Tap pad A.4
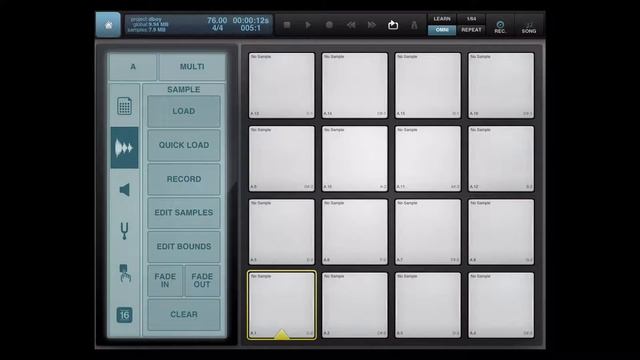The image size is (640, 360). coord(501,305)
